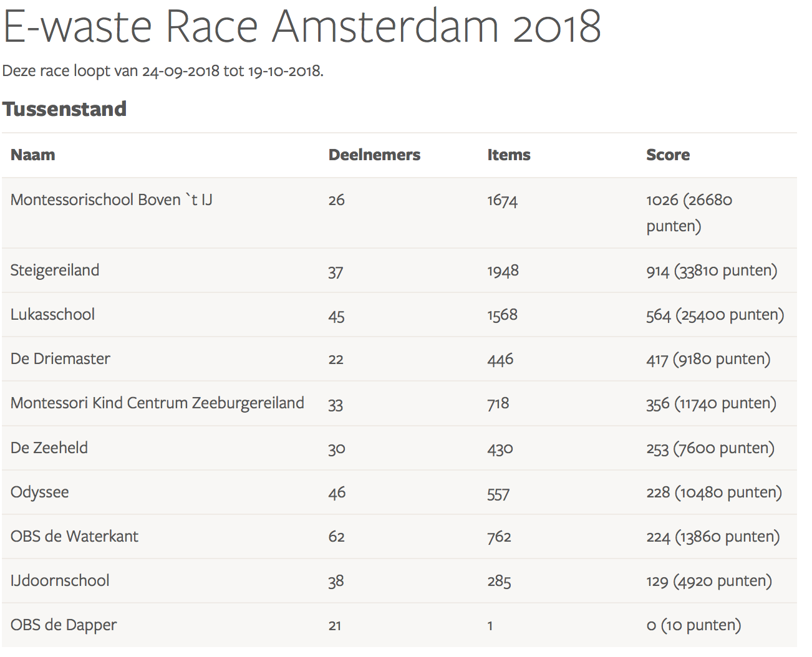
Task: Click Steigereiland's score of 914 (33810 punten)
Action: [x=712, y=271]
